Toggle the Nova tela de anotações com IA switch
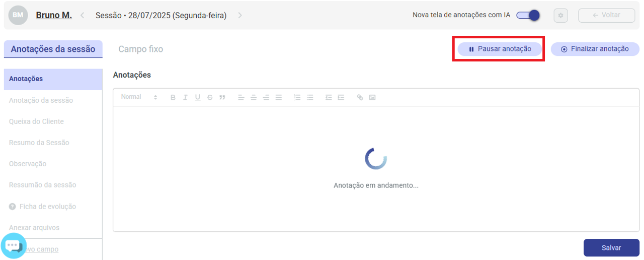 click(528, 15)
